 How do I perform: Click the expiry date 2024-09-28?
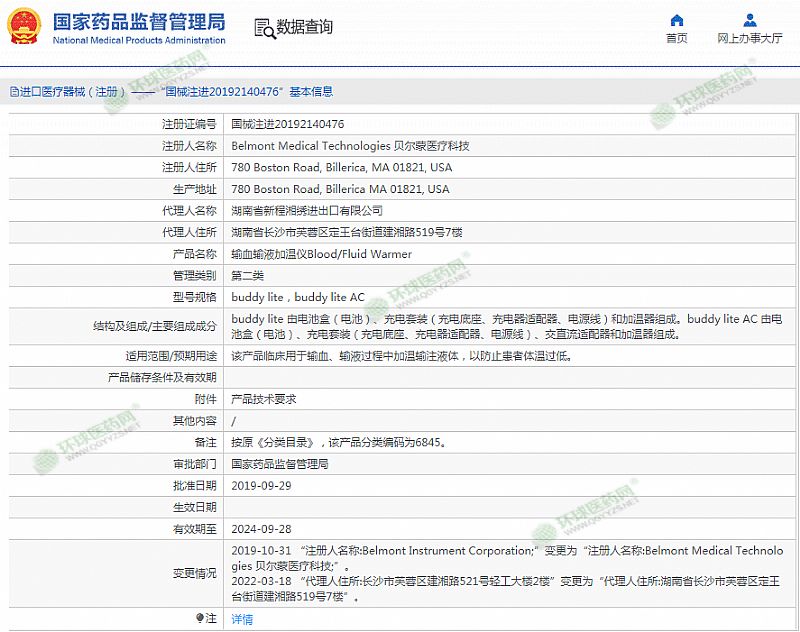pos(261,528)
